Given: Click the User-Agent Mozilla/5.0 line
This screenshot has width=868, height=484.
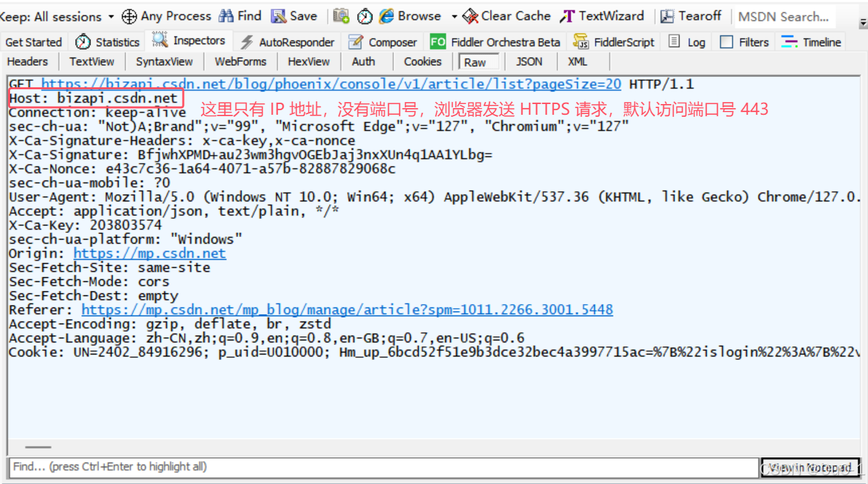Looking at the screenshot, I should point(434,197).
